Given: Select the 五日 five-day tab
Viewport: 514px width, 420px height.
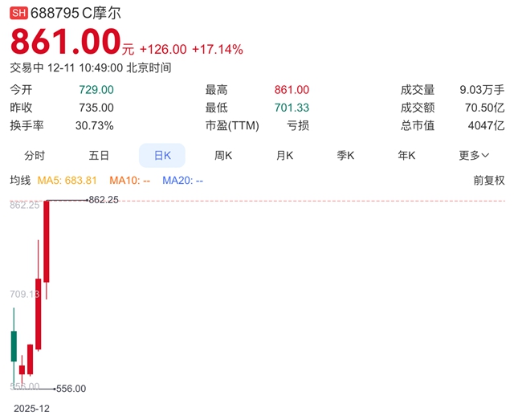Looking at the screenshot, I should click(x=99, y=155).
